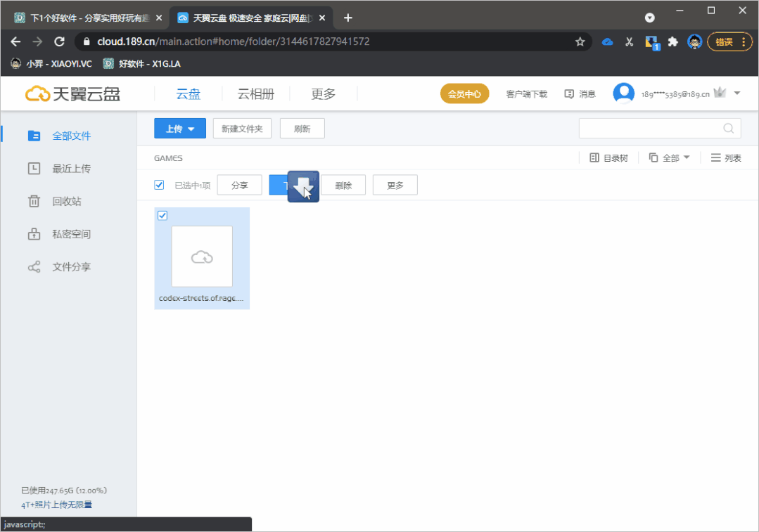
Task: Open the Extensions puzzle icon
Action: (673, 42)
